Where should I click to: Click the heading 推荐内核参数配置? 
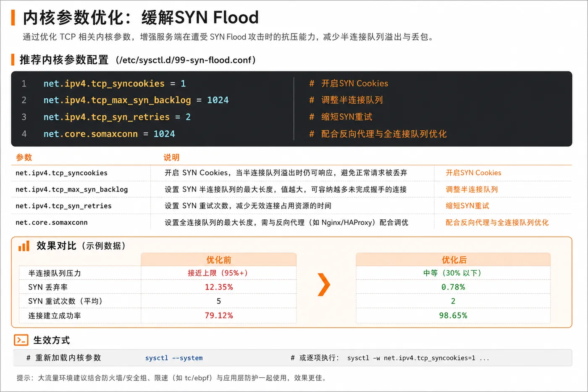[64, 60]
